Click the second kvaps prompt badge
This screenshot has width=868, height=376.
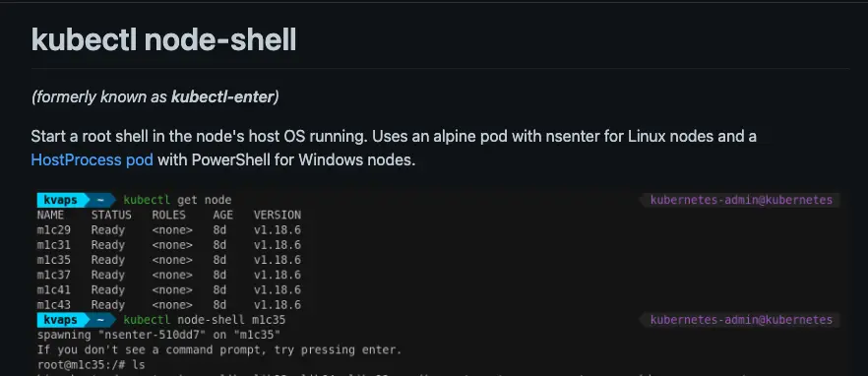(x=60, y=320)
